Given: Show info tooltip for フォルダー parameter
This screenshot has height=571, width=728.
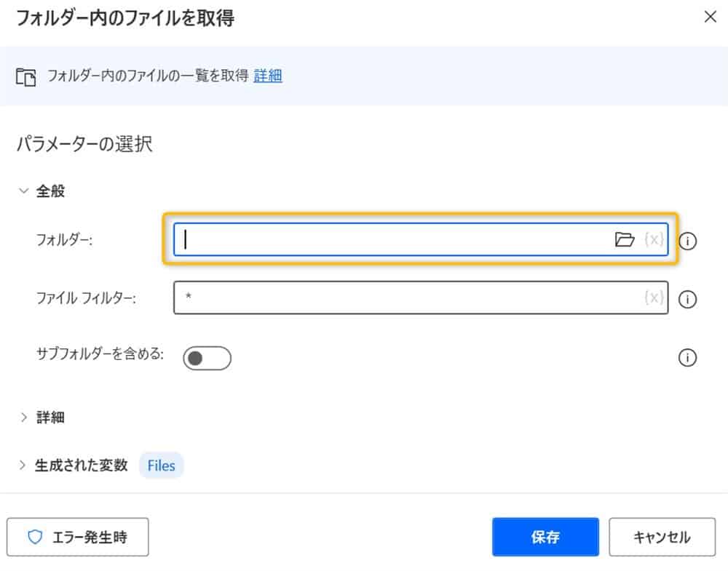Looking at the screenshot, I should [687, 241].
